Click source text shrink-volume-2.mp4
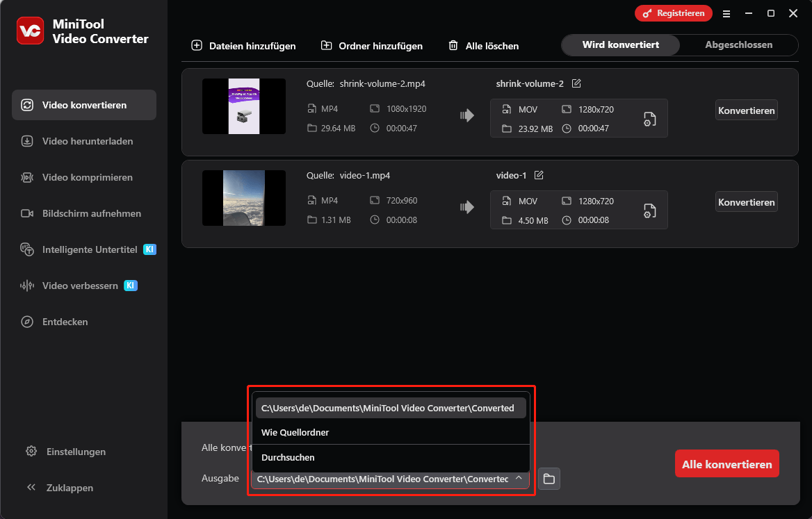This screenshot has width=812, height=519. click(382, 84)
